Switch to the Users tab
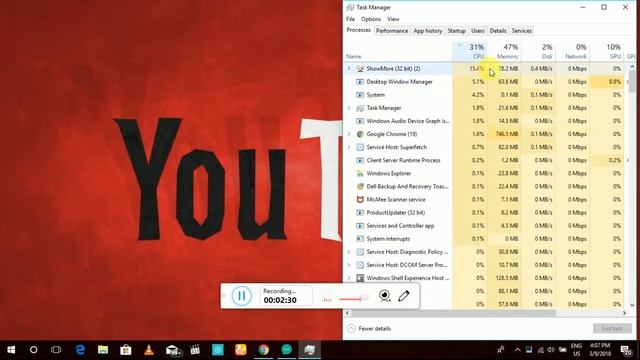 tap(478, 31)
